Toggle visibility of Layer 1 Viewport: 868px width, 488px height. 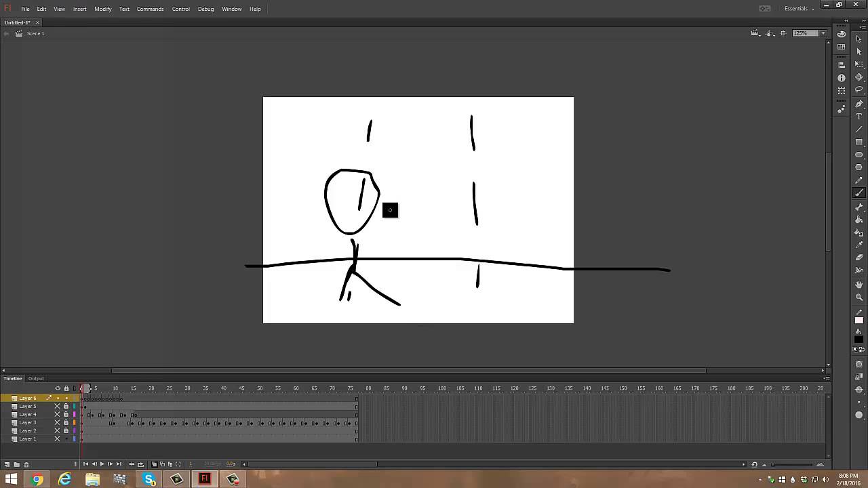tap(58, 439)
